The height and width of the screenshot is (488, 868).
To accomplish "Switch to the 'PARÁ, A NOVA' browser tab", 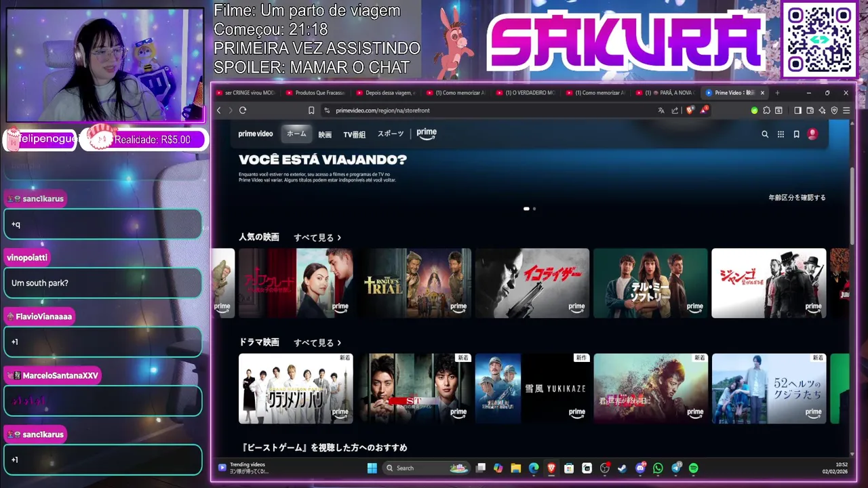I will 665,93.
